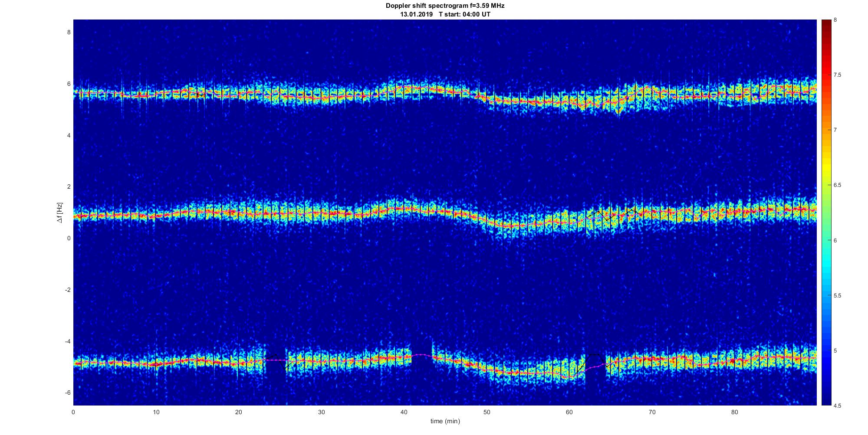Screen dimensions: 868x435
Task: Click the x-axis tick label '50'
Action: [487, 412]
